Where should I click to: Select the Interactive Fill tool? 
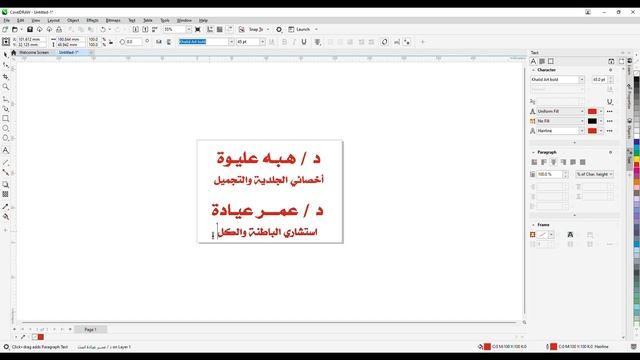point(5,217)
